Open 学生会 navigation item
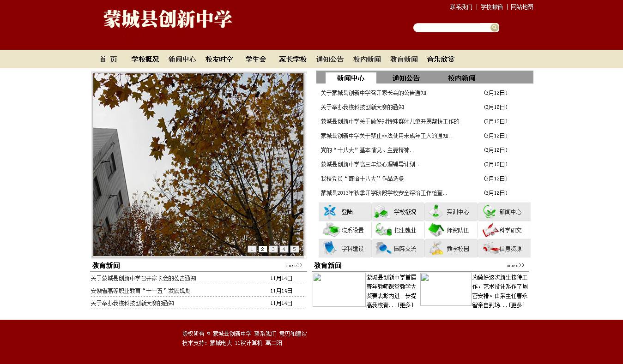The height and width of the screenshot is (364, 623). (256, 59)
